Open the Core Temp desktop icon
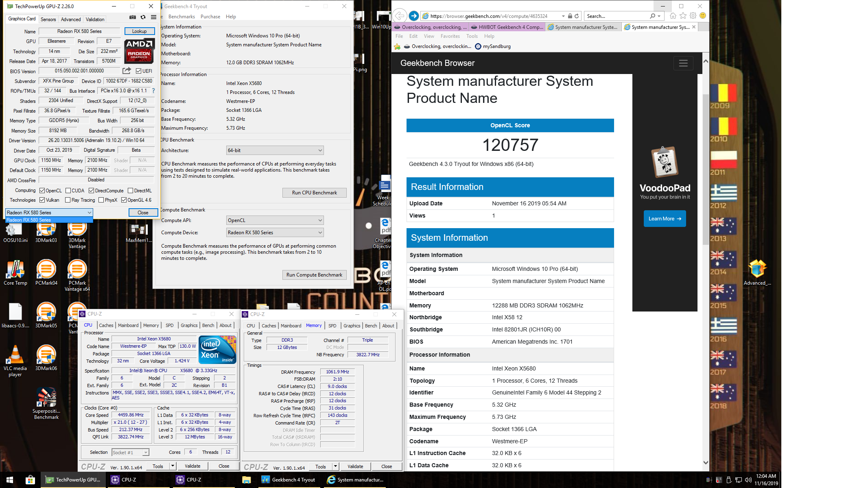The image size is (868, 488). [15, 273]
